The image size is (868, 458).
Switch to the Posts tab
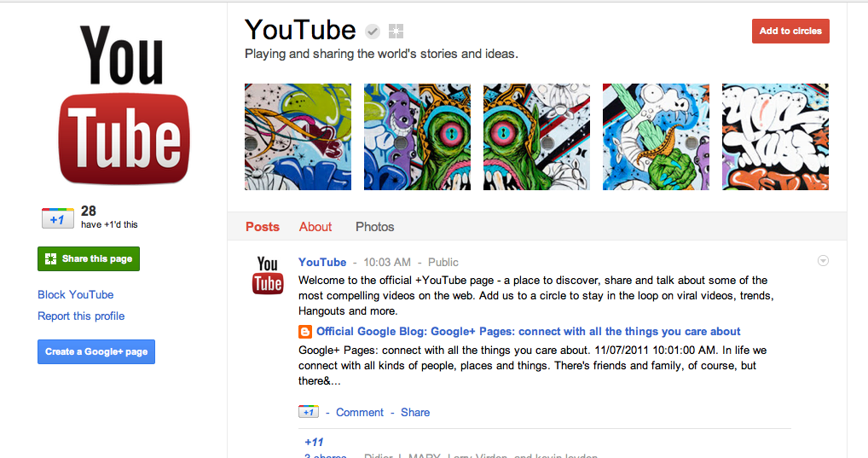pyautogui.click(x=263, y=227)
